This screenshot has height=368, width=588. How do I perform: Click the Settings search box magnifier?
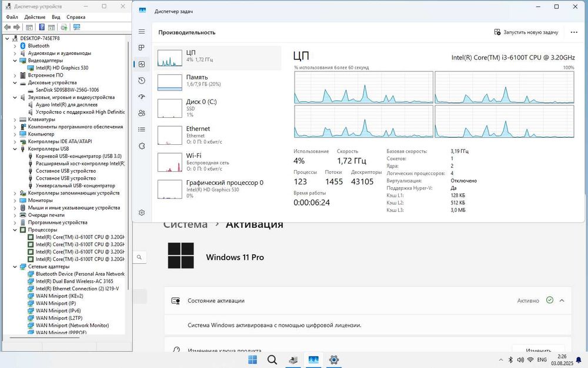click(139, 257)
